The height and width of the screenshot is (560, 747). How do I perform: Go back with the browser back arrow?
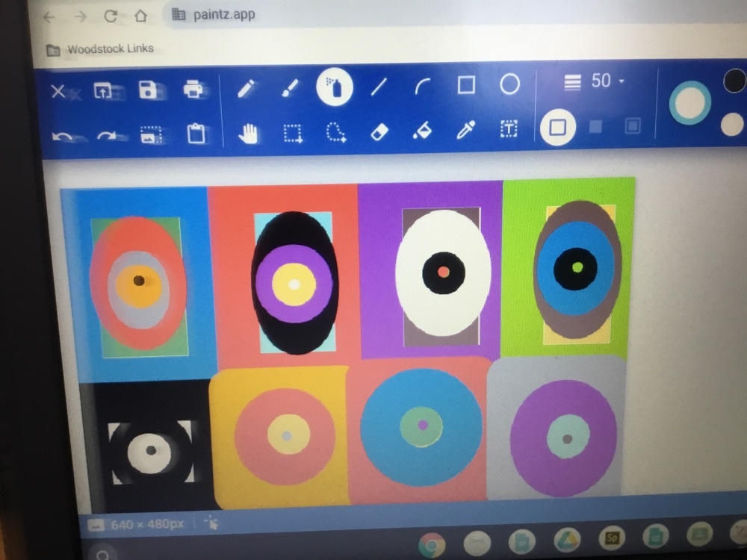click(x=49, y=18)
